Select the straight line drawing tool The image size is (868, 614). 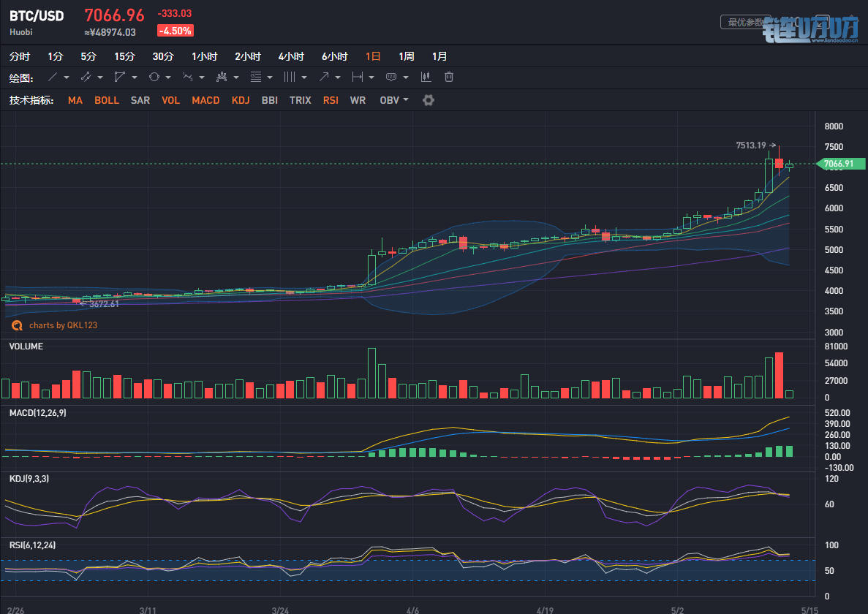click(53, 77)
